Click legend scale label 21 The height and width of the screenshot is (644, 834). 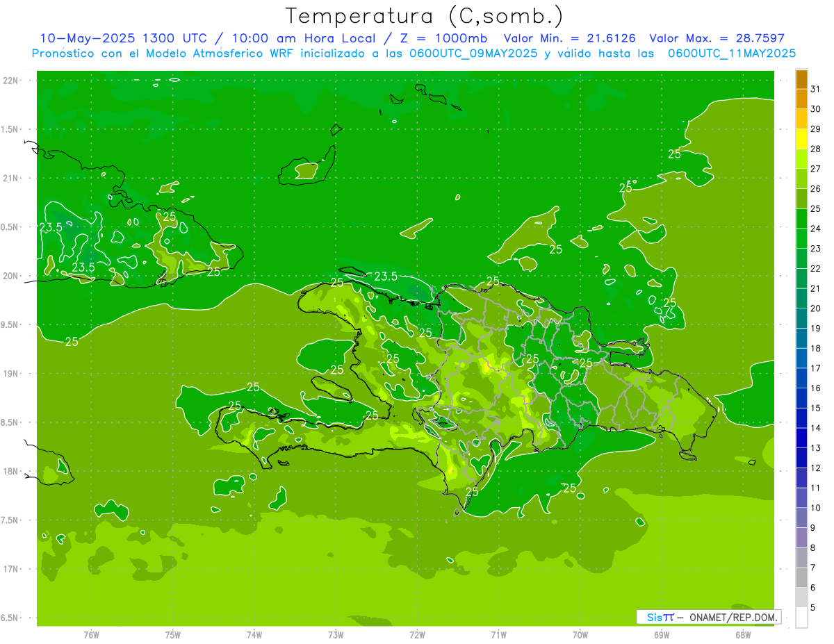(x=815, y=288)
